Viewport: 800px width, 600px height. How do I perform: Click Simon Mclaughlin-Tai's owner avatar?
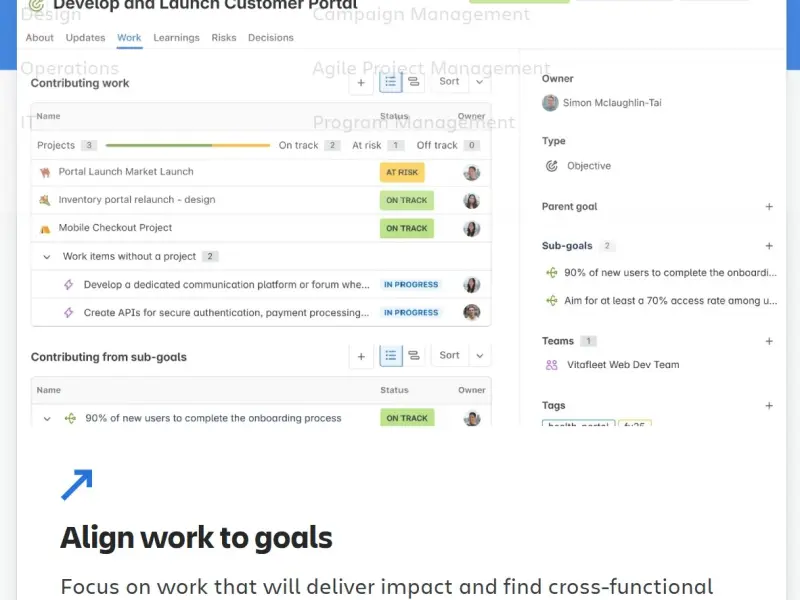[550, 103]
